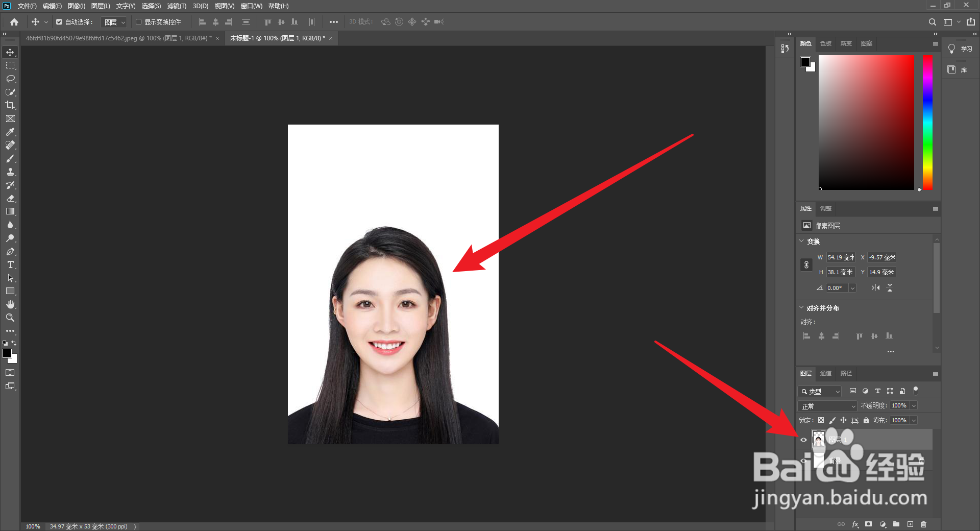Select the Move tool
This screenshot has width=980, height=531.
pyautogui.click(x=10, y=52)
